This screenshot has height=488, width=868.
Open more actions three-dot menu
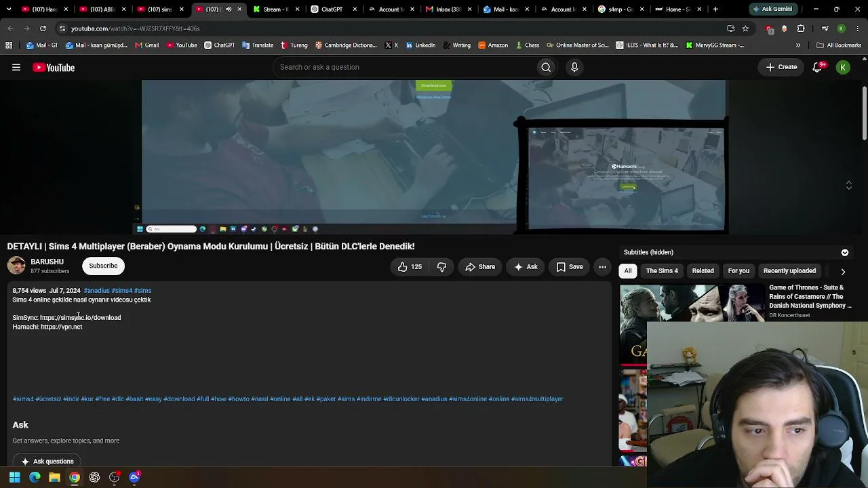[x=602, y=267]
